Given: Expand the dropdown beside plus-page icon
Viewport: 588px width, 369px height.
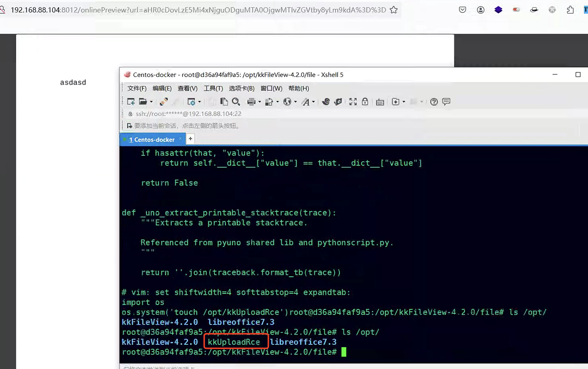Looking at the screenshot, I should click(404, 102).
